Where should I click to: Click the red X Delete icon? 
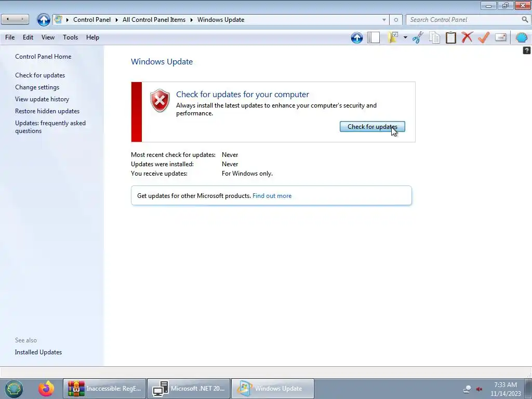(x=467, y=37)
